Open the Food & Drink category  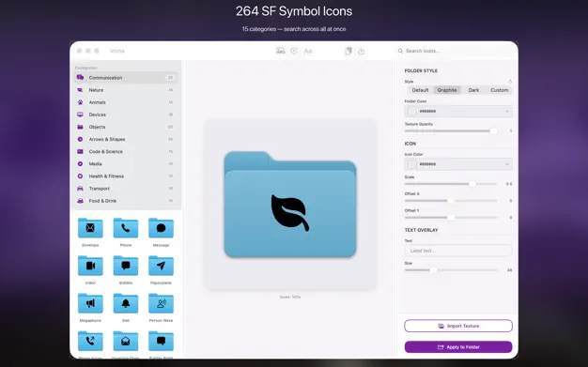(126, 201)
